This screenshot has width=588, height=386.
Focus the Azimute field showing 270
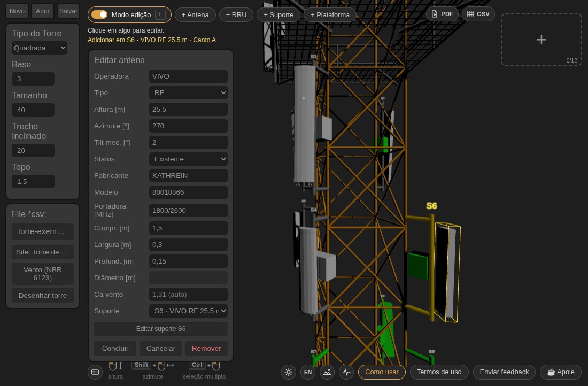188,126
